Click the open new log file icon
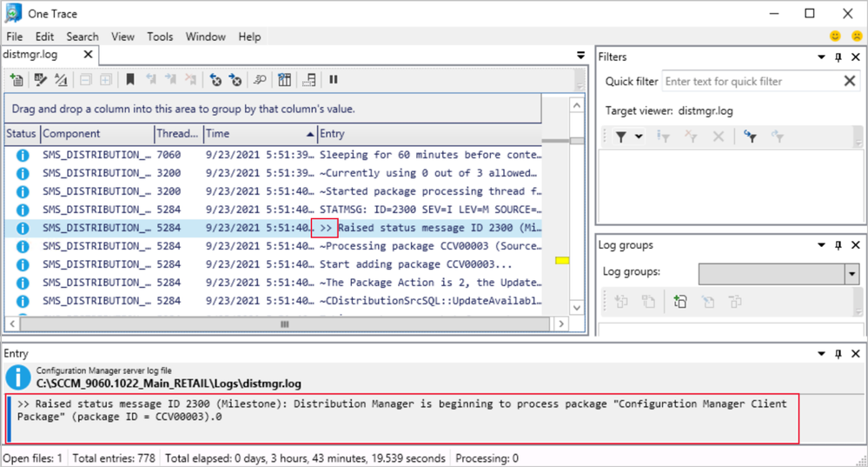868x467 pixels. [x=17, y=80]
